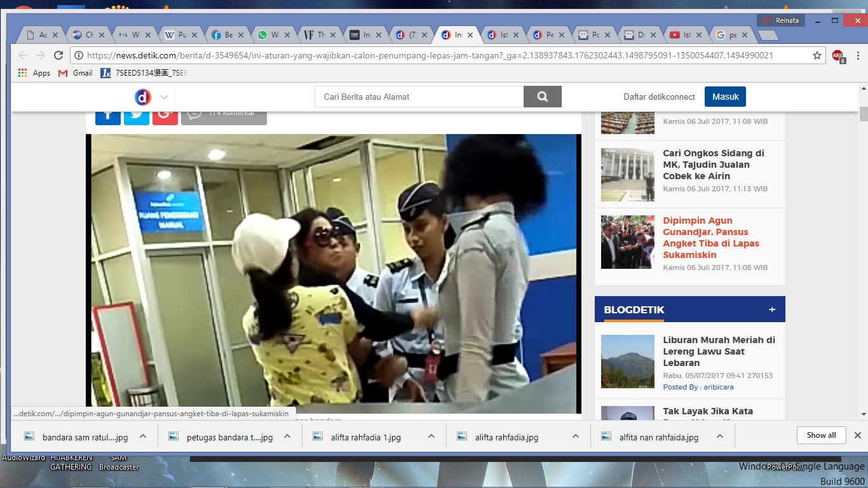Open 'Liburan Murah Meriah di Lereng Lawu' post

pos(719,351)
